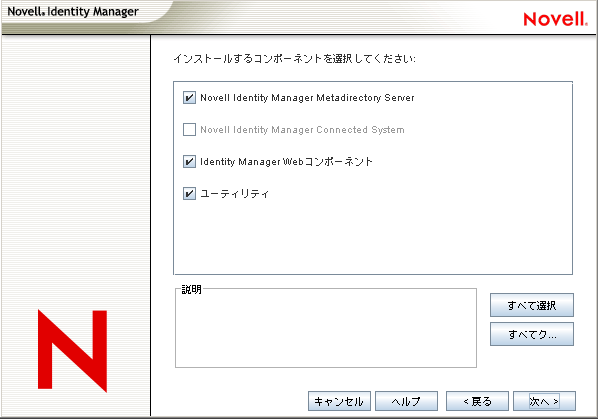Check Novell Identity Manager Connected System checkbox
Screen dimensions: 598x419
coord(189,130)
